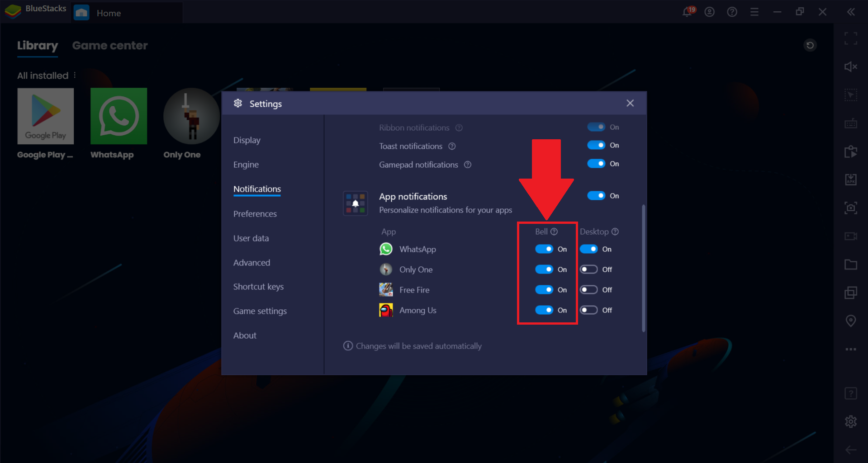Set location using the sidebar pin icon
The height and width of the screenshot is (463, 868).
tap(851, 321)
